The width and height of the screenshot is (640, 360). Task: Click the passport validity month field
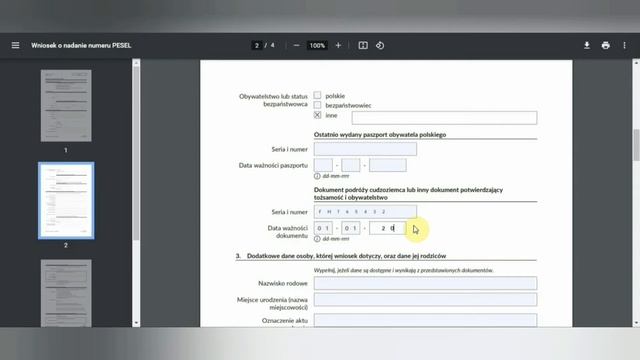[x=351, y=165]
